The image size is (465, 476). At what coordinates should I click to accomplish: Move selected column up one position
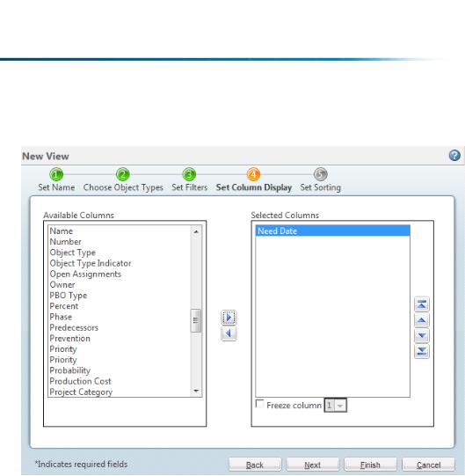click(x=422, y=320)
